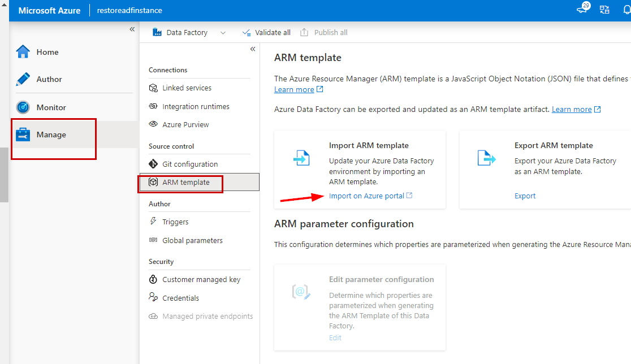Open the Author pencil icon

tap(23, 79)
